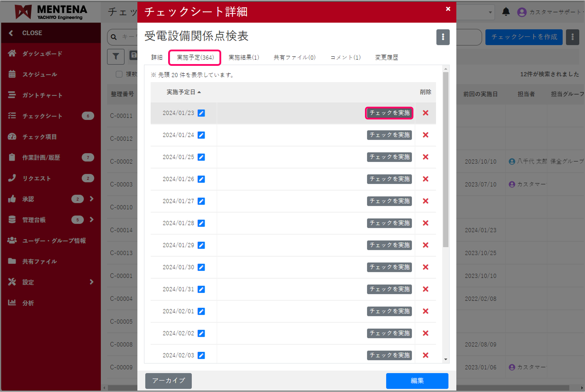Switch to the 実施結果(1) tab
Image resolution: width=585 pixels, height=392 pixels.
click(244, 57)
